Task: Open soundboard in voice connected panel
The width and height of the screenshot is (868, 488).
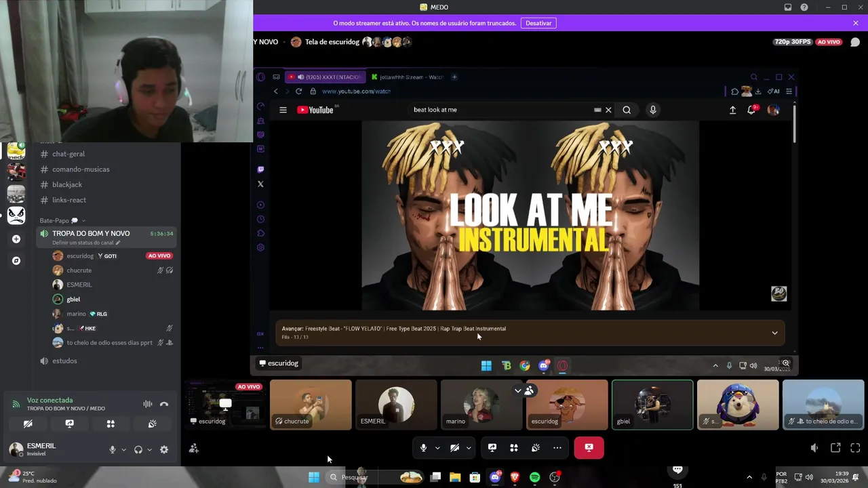Action: (153, 424)
